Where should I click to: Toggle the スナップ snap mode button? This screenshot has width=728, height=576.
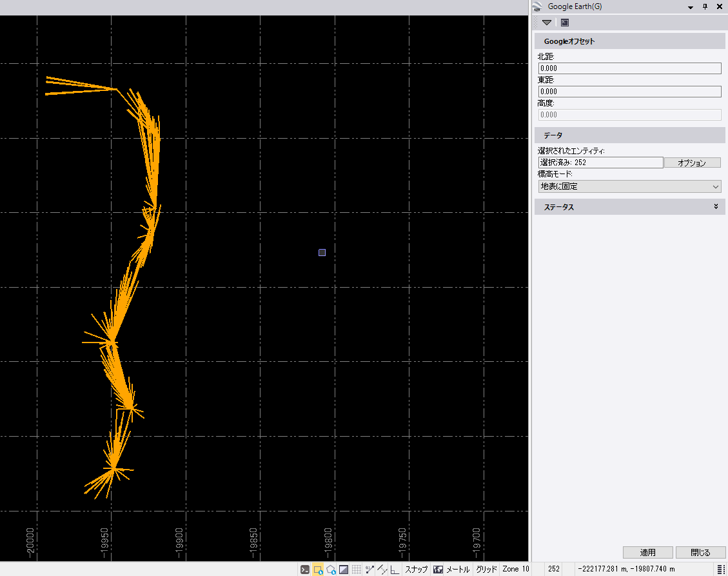click(x=416, y=570)
